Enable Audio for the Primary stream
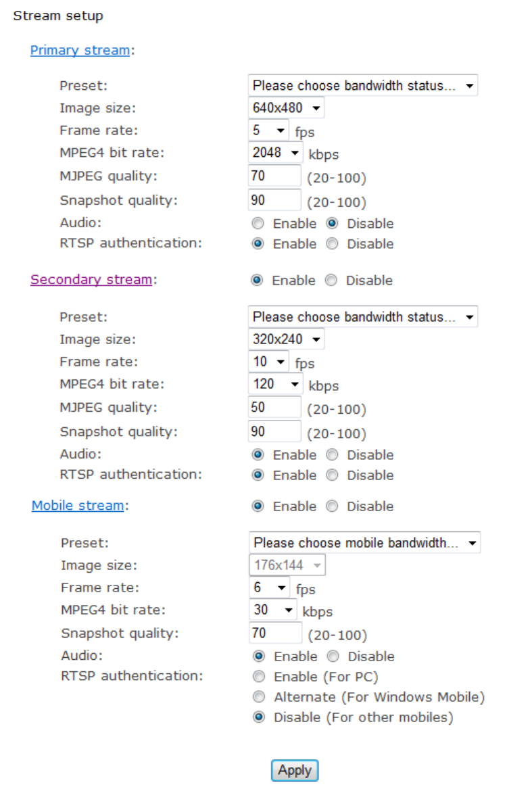Screen dimensions: 532x791 point(257,224)
